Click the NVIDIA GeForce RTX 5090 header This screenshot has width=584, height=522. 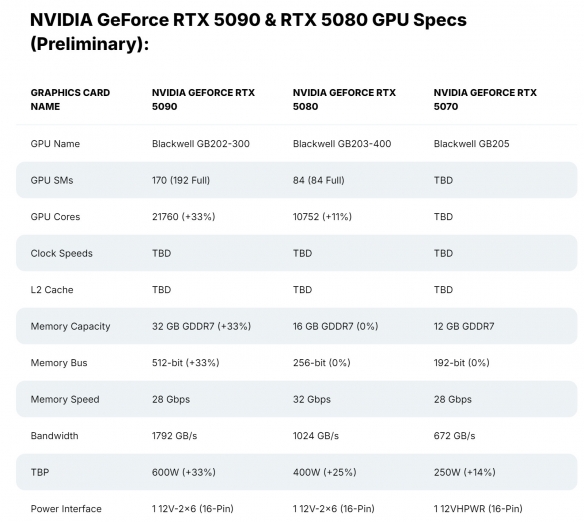[203, 99]
